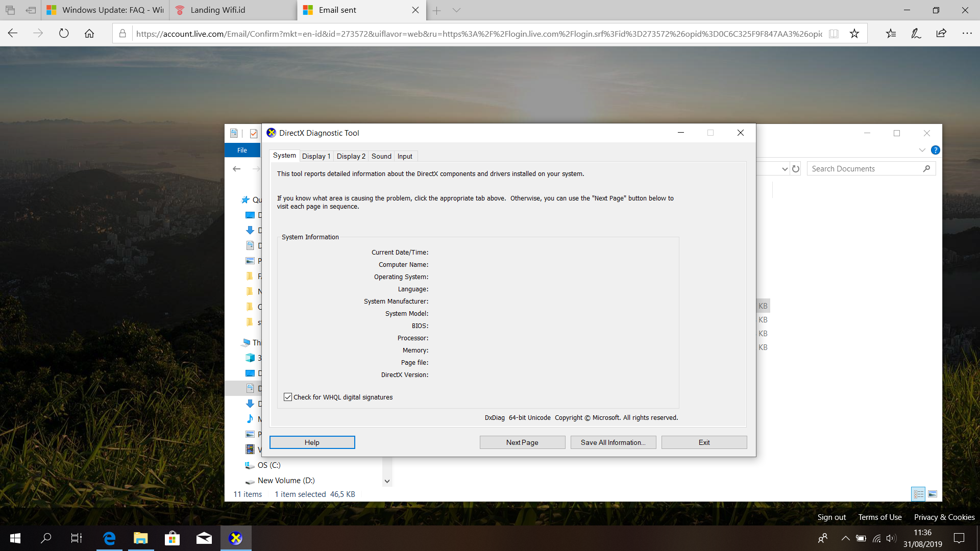Open the address bar history dropdown
The height and width of the screenshot is (551, 980).
(785, 169)
